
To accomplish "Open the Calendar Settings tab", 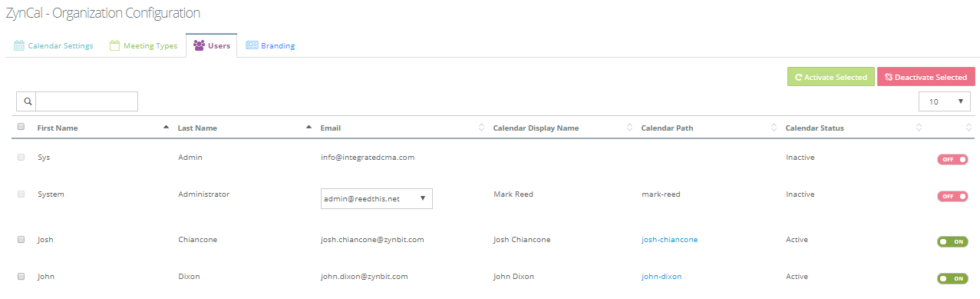I will (x=54, y=45).
